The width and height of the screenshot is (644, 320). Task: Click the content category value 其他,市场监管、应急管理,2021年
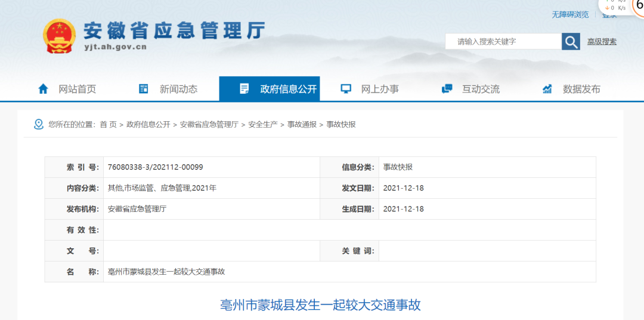pos(162,189)
